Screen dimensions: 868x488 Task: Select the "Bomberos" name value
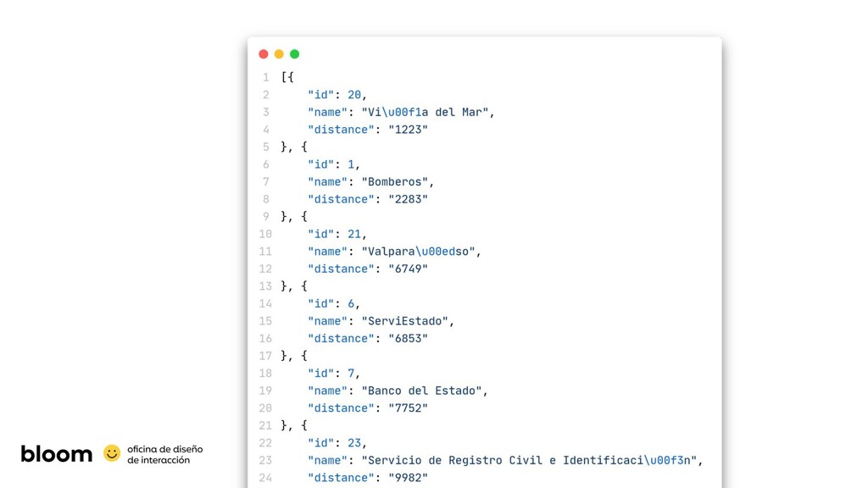[395, 182]
